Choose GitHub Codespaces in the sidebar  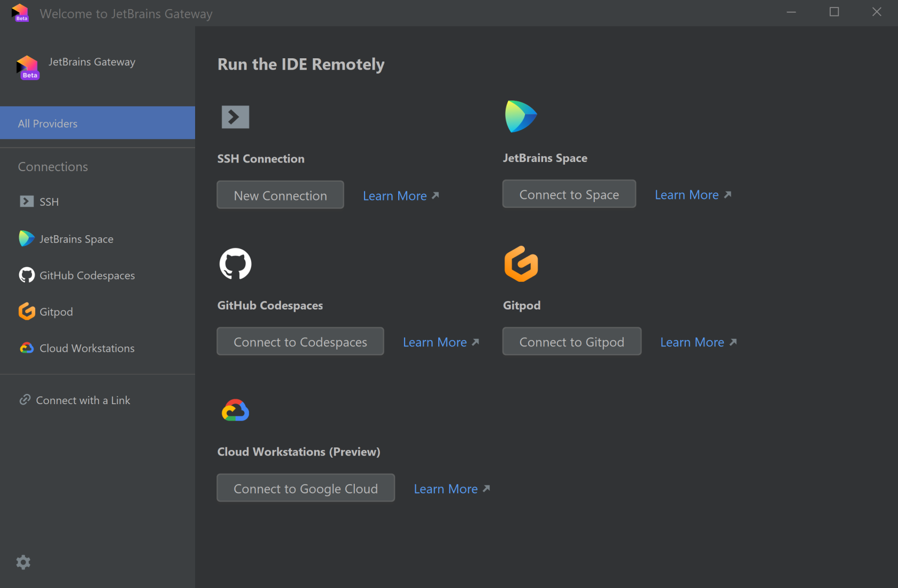[x=87, y=275]
